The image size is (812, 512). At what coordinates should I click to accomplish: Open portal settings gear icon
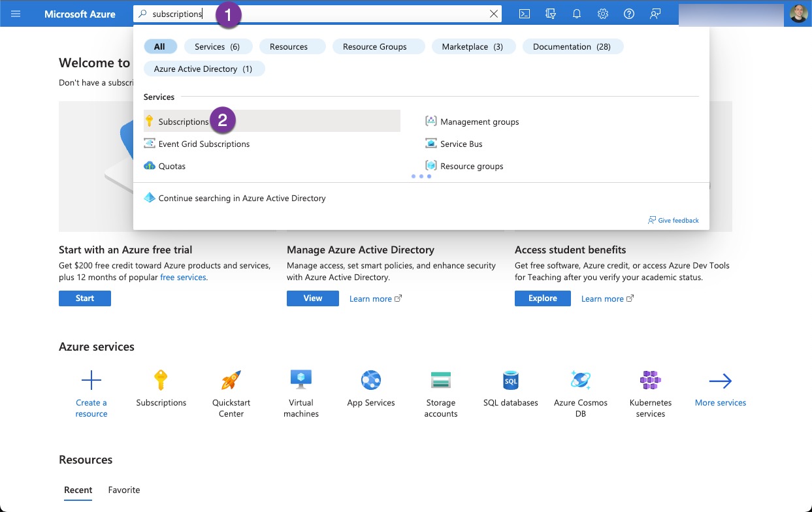[602, 13]
